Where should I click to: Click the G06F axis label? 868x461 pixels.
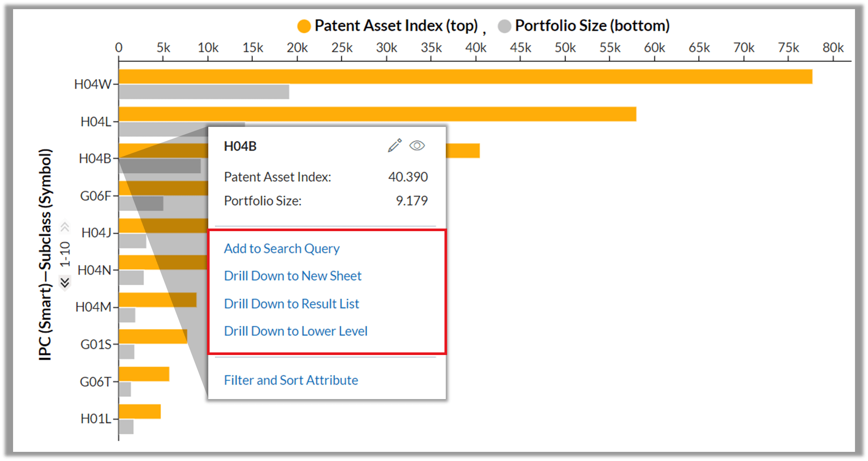tap(96, 196)
